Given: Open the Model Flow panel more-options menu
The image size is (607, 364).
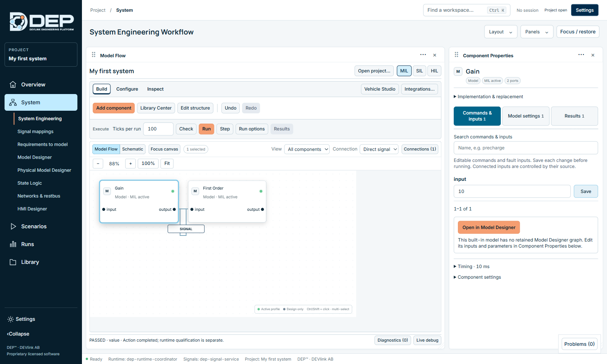Looking at the screenshot, I should (423, 55).
